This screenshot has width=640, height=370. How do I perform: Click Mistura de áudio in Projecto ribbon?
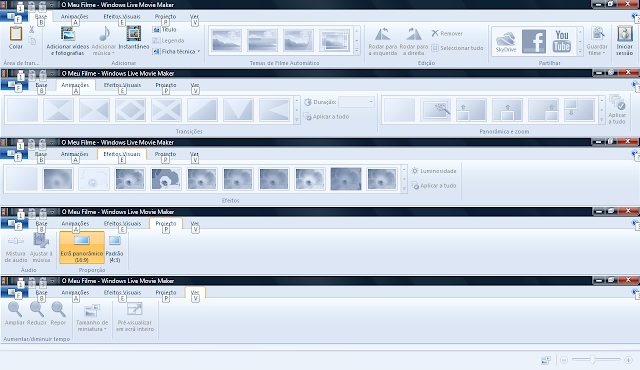[16, 248]
